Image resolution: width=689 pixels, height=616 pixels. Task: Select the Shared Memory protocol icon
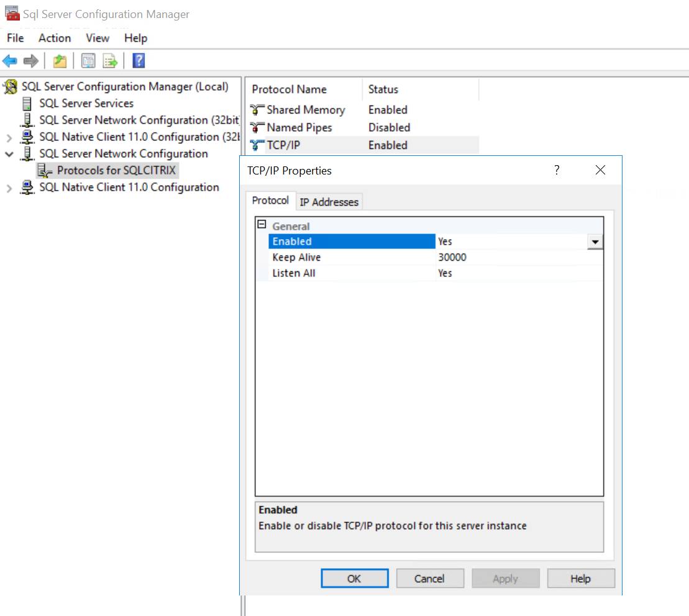coord(257,110)
